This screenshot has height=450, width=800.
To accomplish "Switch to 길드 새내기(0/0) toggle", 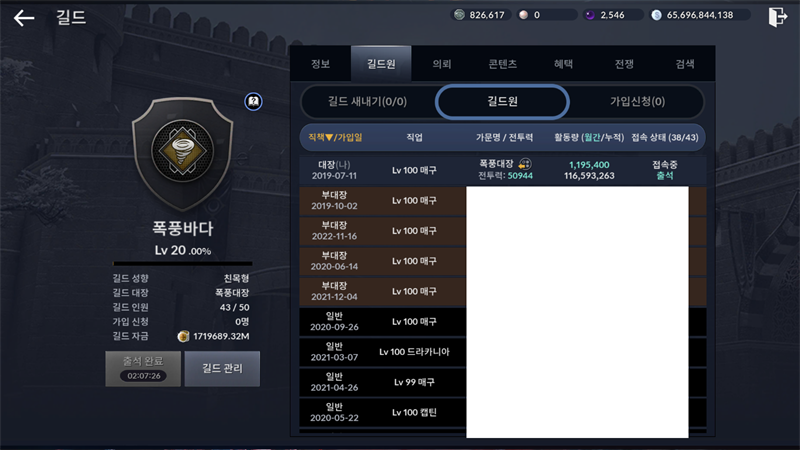I will point(367,102).
